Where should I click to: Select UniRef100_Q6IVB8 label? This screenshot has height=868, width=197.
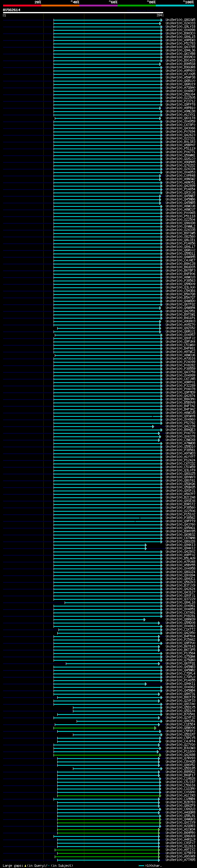(x=180, y=54)
